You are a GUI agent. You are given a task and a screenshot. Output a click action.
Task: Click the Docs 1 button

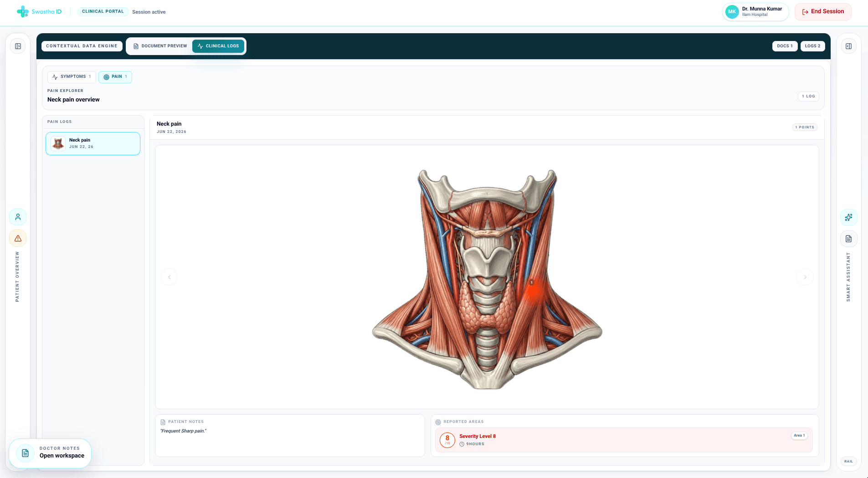[x=785, y=46]
